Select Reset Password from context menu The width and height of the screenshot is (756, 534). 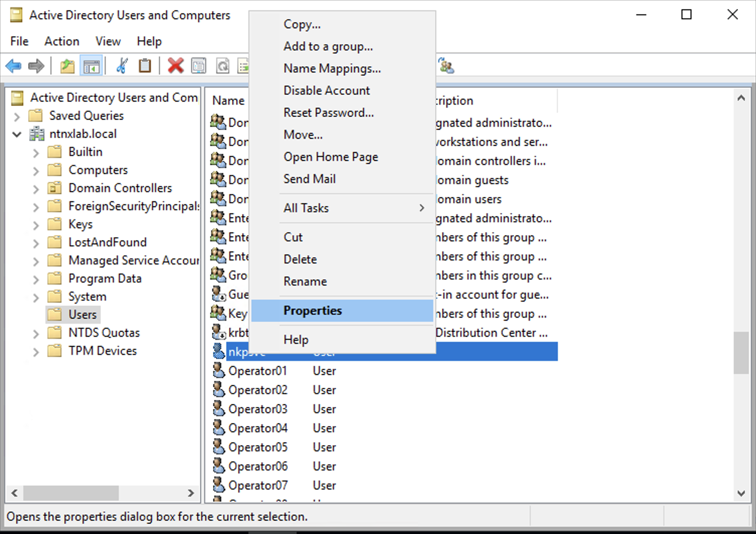tap(328, 113)
